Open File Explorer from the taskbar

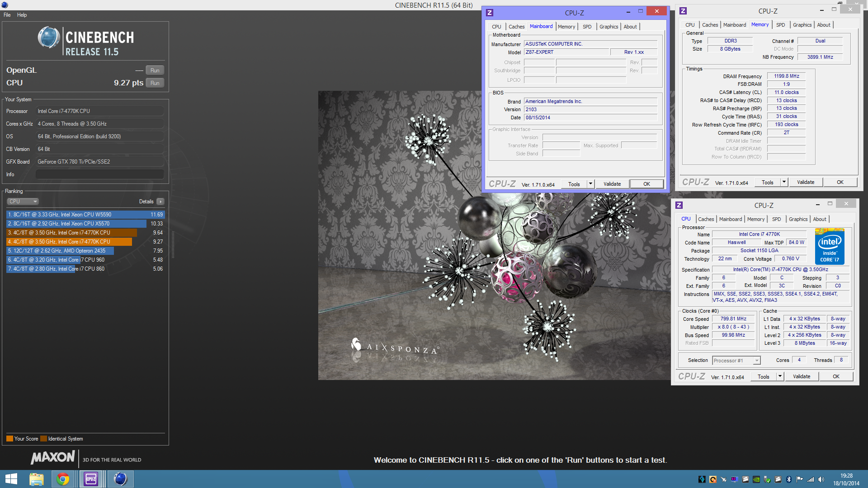point(37,479)
